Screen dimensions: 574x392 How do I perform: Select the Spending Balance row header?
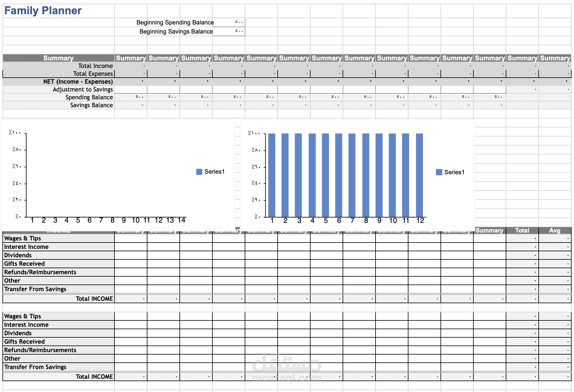(89, 97)
